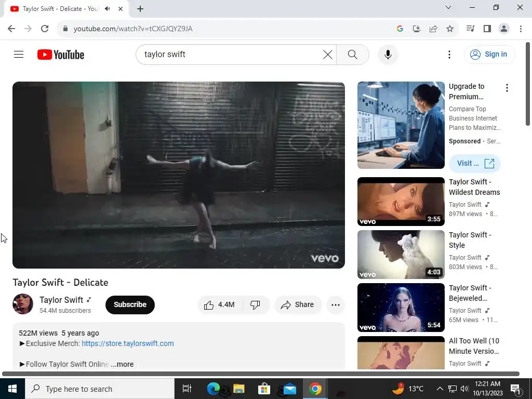The height and width of the screenshot is (399, 532).
Task: Click the horizontal scrollbar at bottom
Action: coord(261,374)
